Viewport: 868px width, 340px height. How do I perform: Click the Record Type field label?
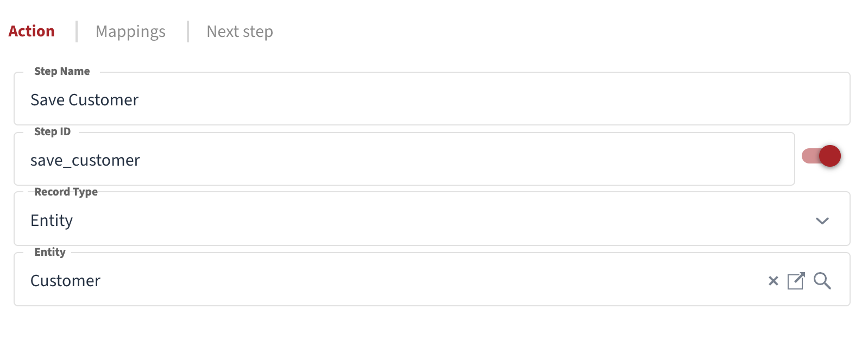point(66,192)
